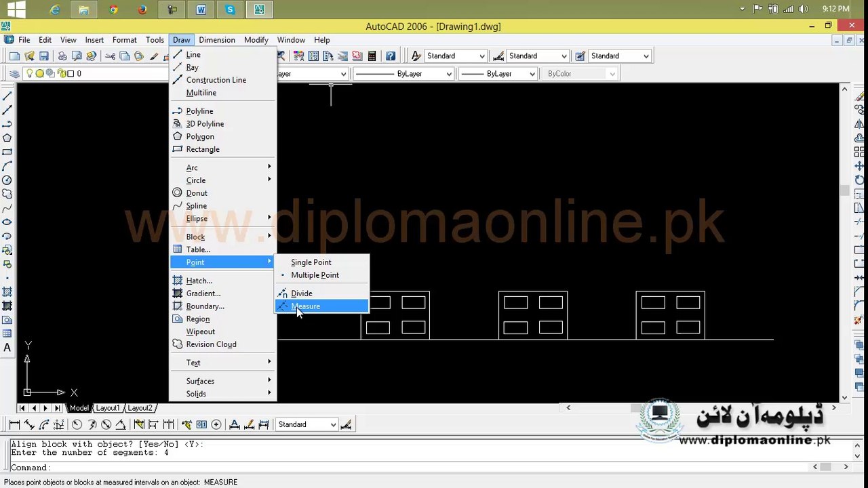The height and width of the screenshot is (488, 868).
Task: Select the Polygon tool in the Draw toolbar
Action: click(x=7, y=138)
